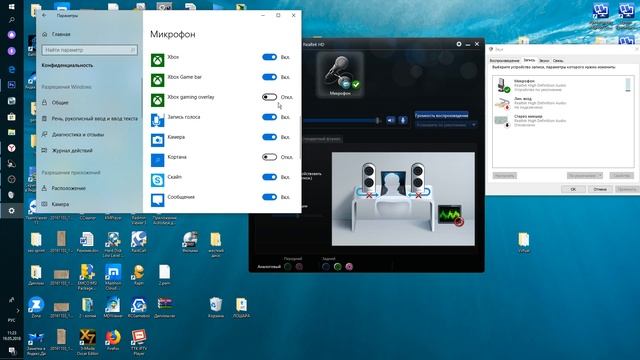Switch to Связь tab in Sound dialog

coord(558,60)
